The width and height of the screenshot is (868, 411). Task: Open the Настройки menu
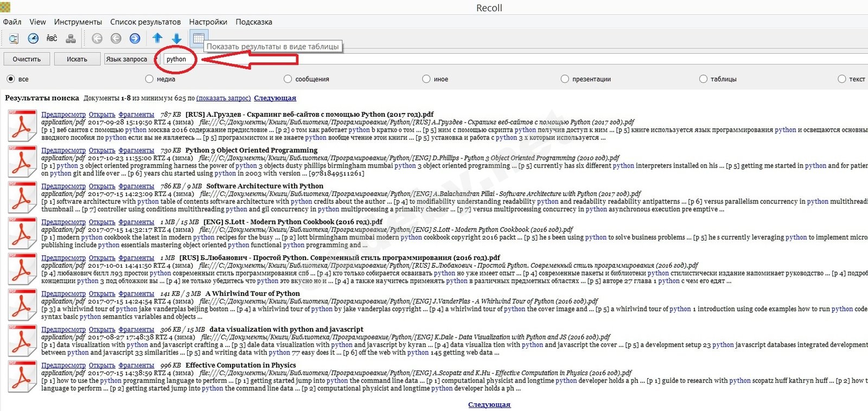(208, 22)
